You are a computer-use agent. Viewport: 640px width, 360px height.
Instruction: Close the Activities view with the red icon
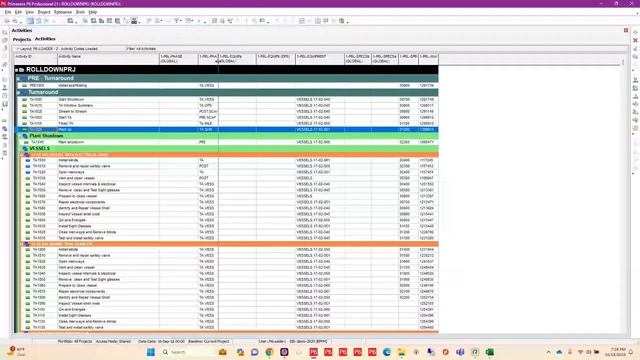coord(626,31)
